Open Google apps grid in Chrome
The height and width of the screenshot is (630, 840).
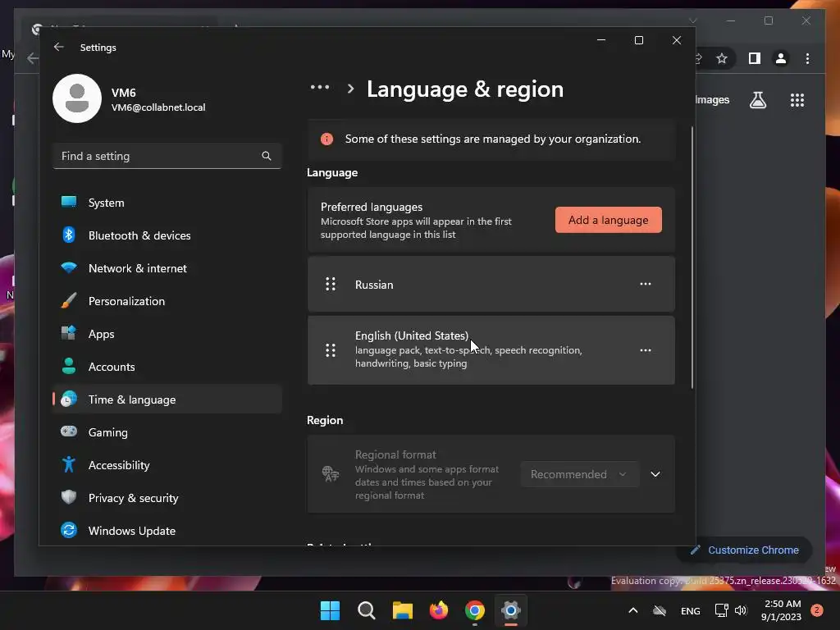tap(797, 100)
